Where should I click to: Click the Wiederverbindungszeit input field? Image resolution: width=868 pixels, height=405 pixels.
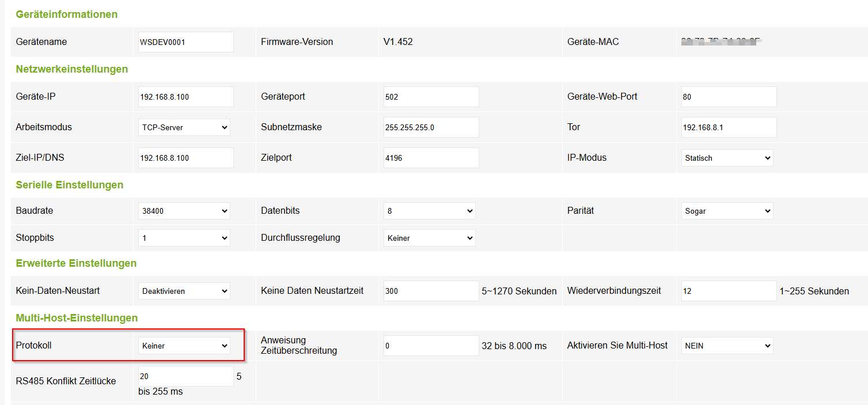tap(729, 291)
